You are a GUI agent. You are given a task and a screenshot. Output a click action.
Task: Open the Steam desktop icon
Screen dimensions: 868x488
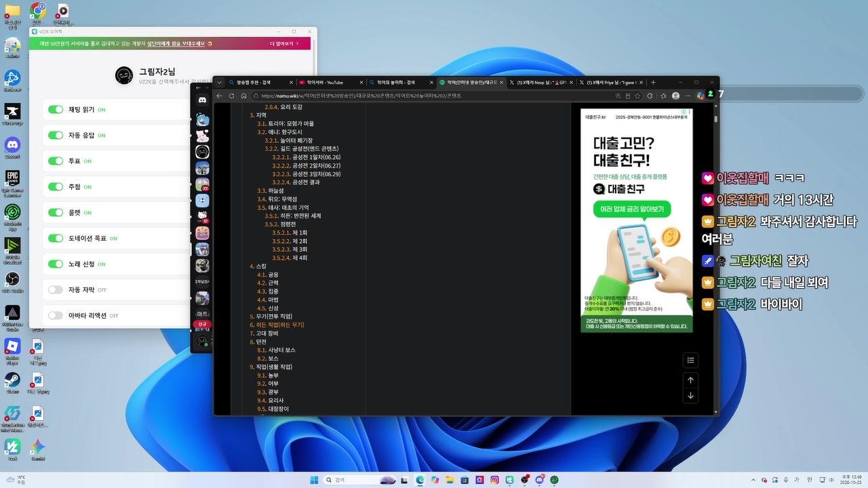[12, 382]
